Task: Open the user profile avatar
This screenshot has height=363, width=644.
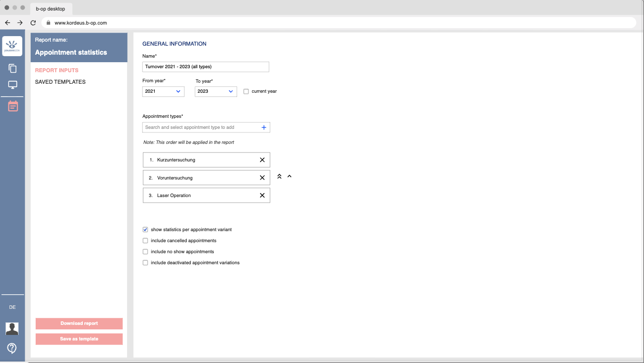Action: 12,328
